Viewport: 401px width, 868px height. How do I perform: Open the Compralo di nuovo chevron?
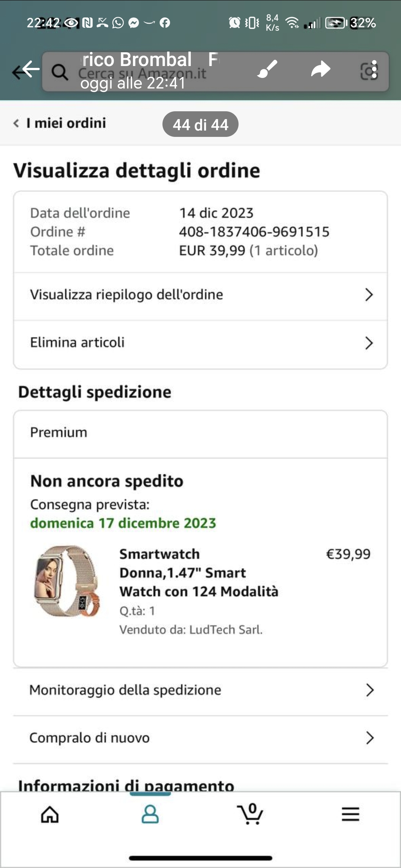[369, 738]
